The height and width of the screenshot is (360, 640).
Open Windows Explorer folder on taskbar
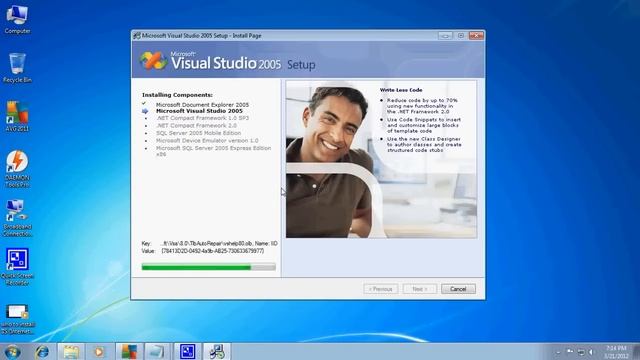(x=71, y=351)
